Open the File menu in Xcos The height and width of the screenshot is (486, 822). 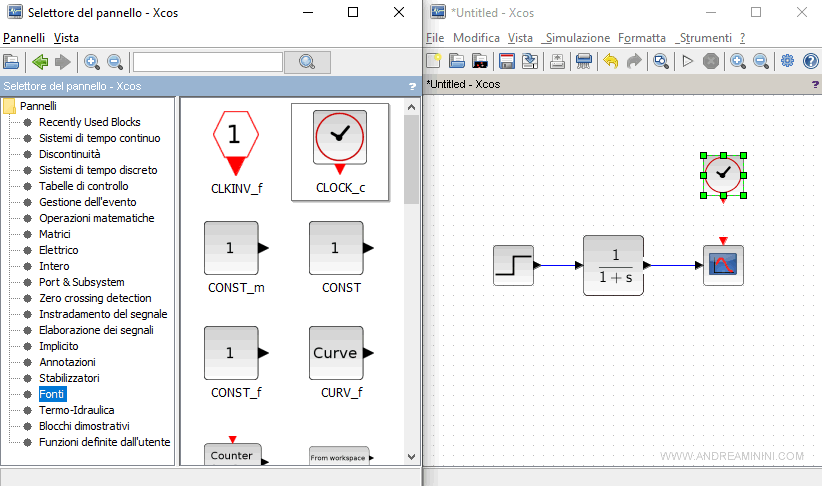(435, 38)
